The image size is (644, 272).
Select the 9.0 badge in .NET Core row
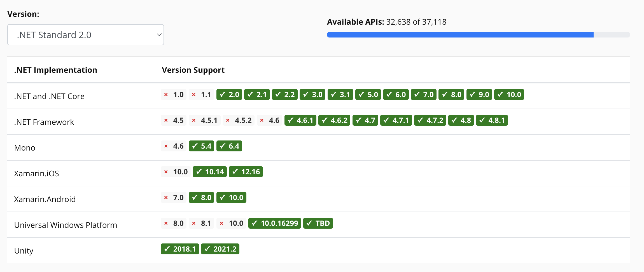point(479,95)
